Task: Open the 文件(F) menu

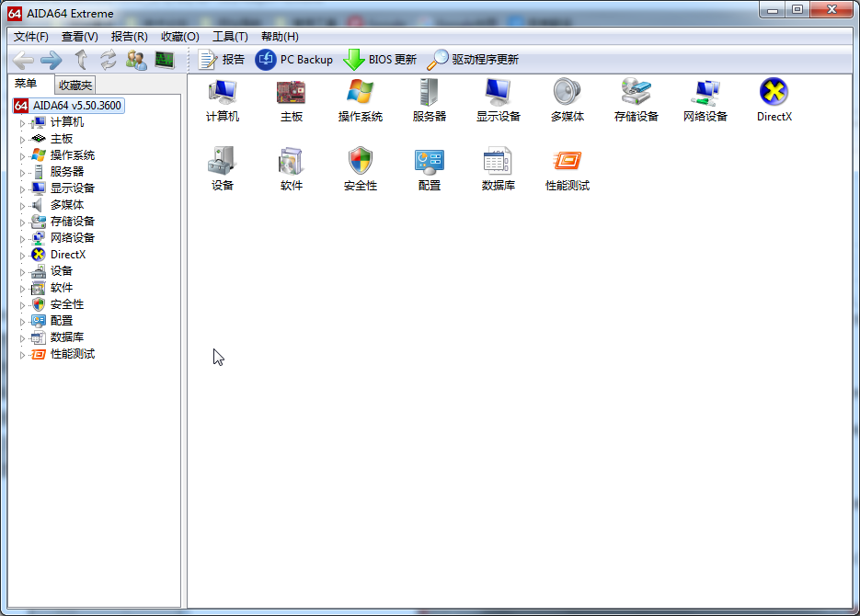Action: pos(31,37)
